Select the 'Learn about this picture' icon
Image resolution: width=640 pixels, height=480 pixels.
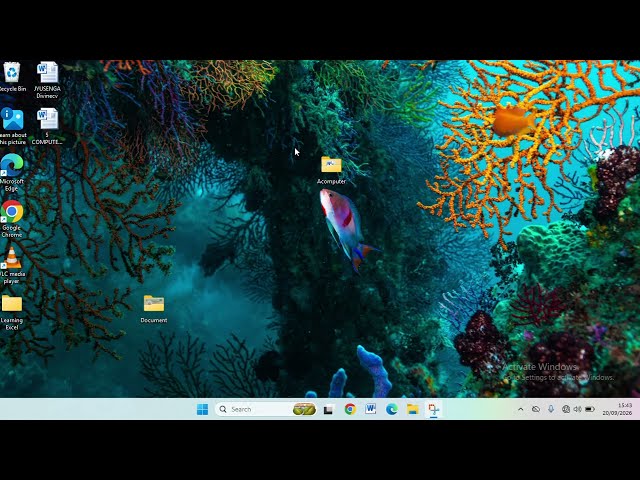(x=12, y=126)
